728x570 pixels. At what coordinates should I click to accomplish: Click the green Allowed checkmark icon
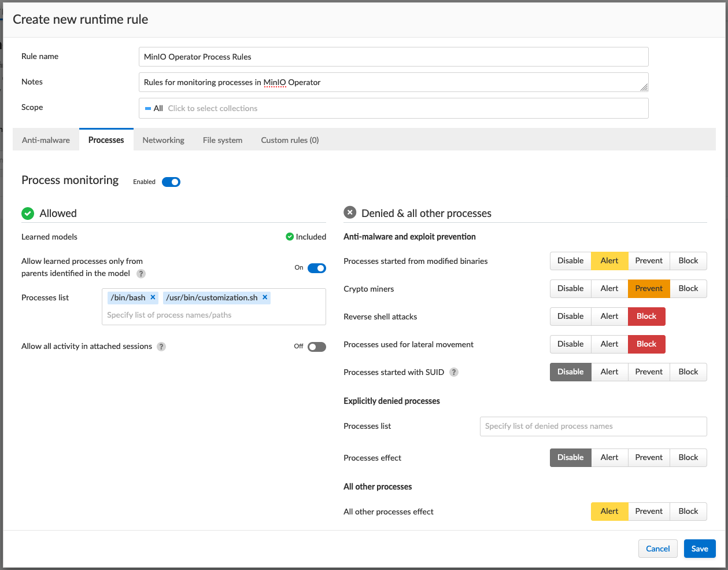tap(28, 214)
